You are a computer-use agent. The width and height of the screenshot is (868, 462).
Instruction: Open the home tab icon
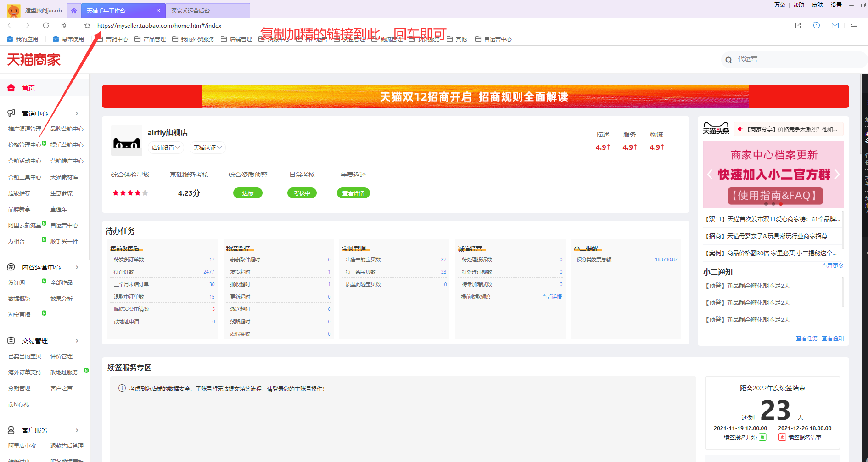click(74, 11)
